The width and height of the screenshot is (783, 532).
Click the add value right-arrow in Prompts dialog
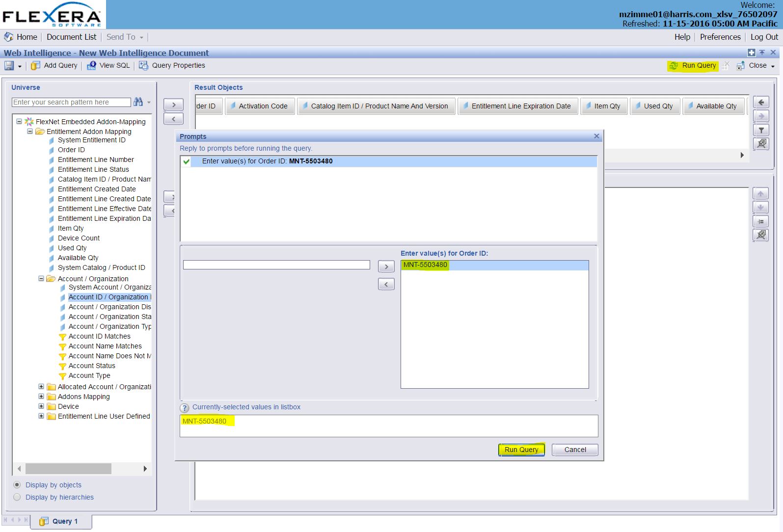386,266
